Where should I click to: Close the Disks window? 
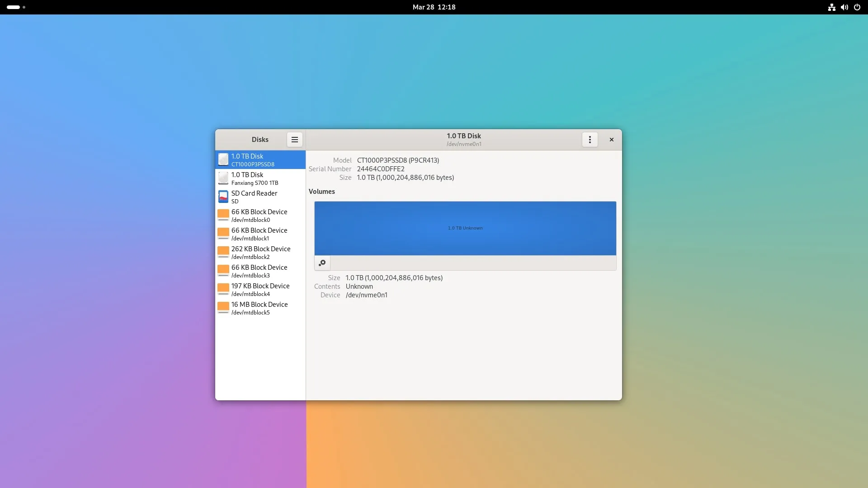[x=611, y=140]
